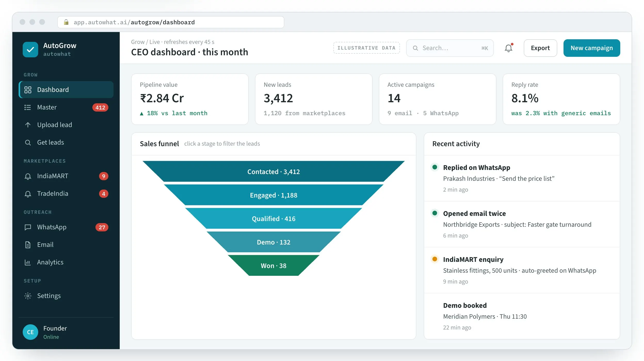Click the 9 badge on IndiaMART
The width and height of the screenshot is (644, 361).
[x=104, y=176]
